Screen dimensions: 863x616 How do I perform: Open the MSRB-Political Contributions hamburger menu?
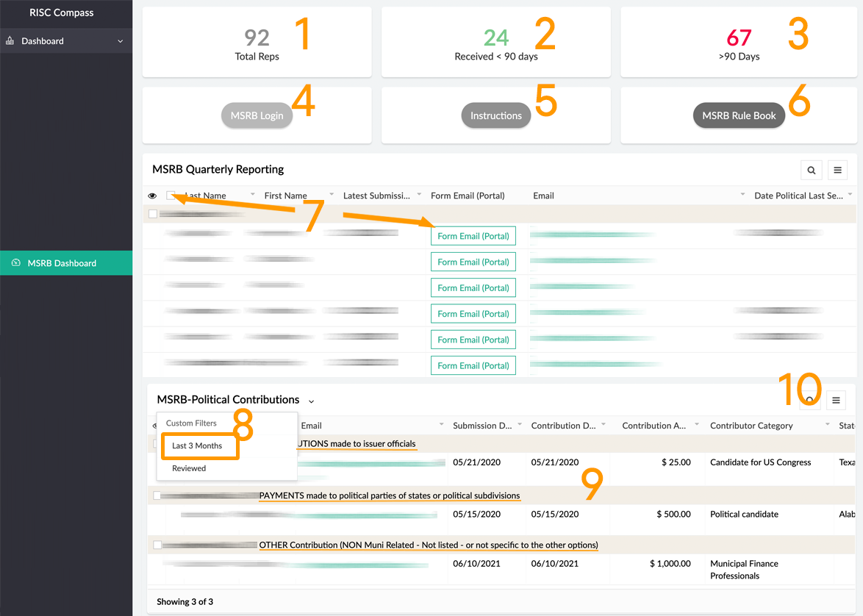coord(836,400)
